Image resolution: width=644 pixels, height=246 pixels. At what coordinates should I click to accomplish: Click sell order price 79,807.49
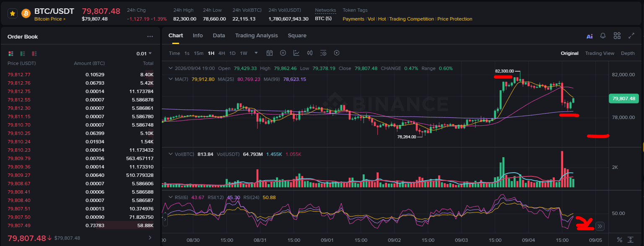19,225
